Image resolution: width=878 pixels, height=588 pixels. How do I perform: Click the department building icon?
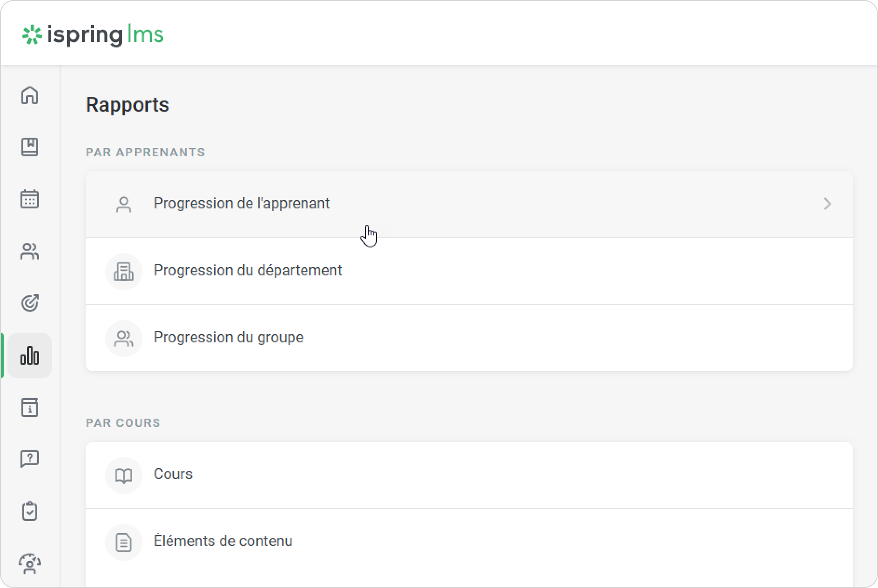tap(123, 272)
